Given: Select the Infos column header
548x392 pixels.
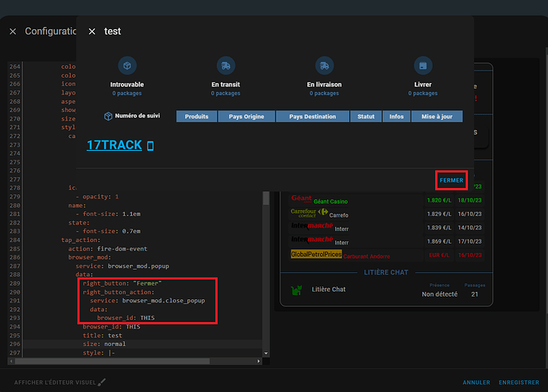Looking at the screenshot, I should click(x=396, y=117).
